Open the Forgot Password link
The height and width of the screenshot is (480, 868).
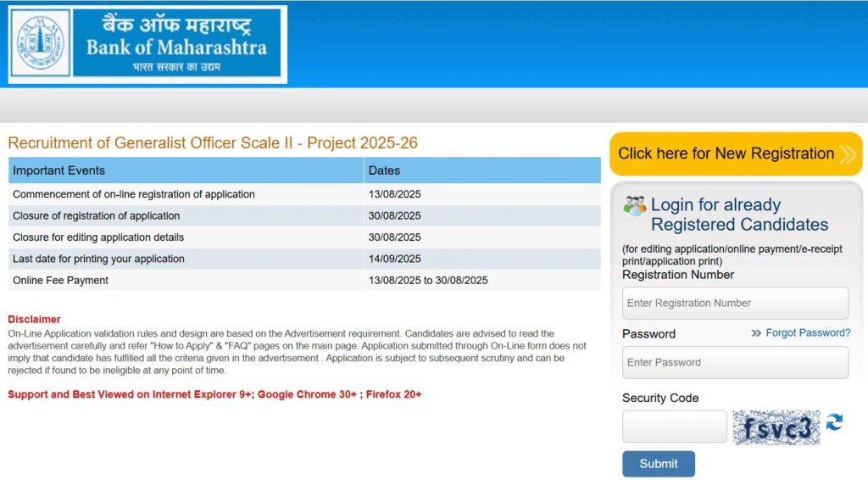coord(808,332)
